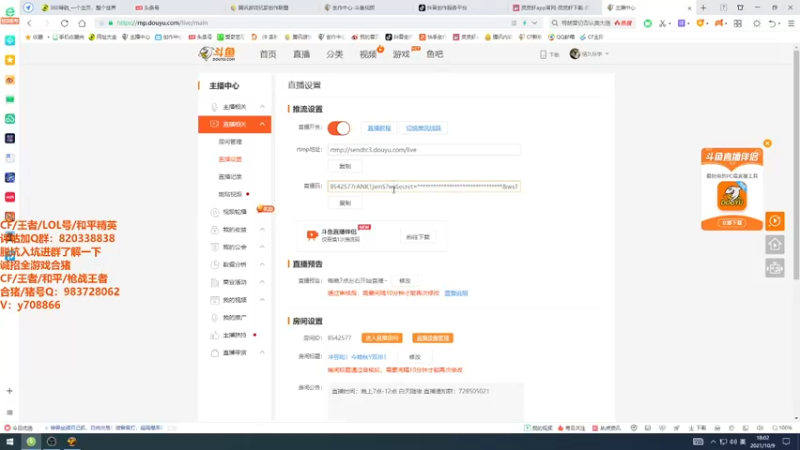Screen dimensions: 800x450
Task: Expand the 商业活动 sidebar section
Action: (x=262, y=282)
